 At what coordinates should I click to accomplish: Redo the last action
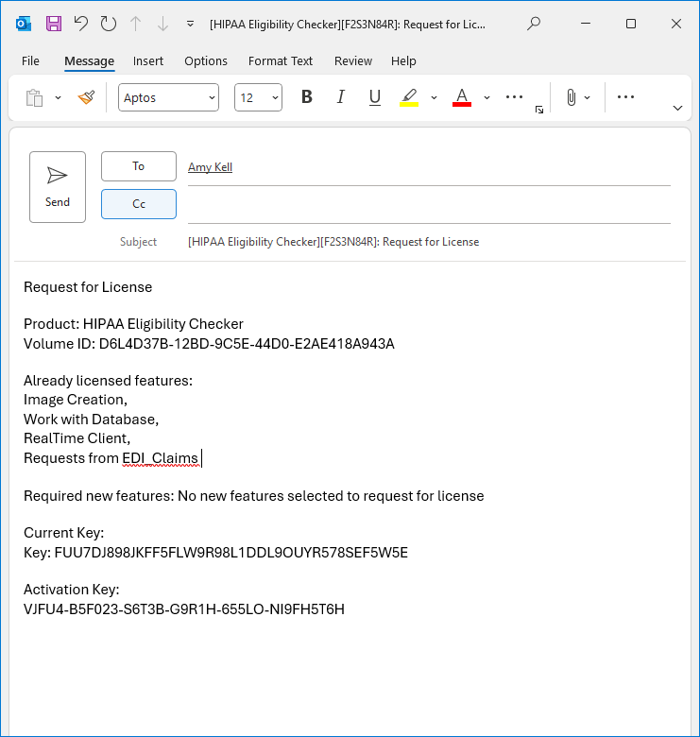[x=109, y=24]
